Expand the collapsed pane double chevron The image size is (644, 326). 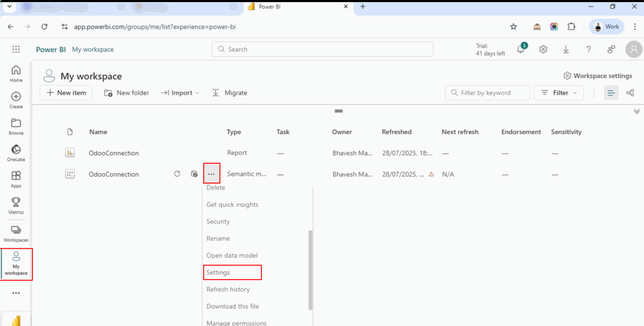[x=637, y=111]
